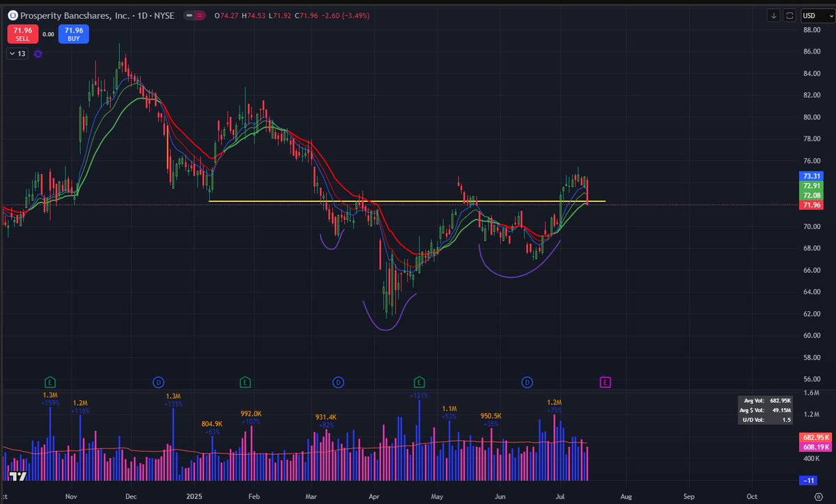The image size is (836, 504).
Task: Click the 0.00 spread value between Sell and Buy
Action: point(48,34)
